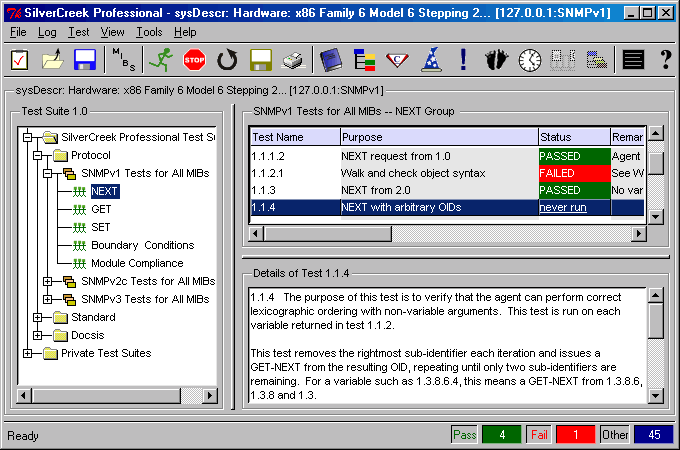Expand SNMPv2c Tests for All MIBs
Image resolution: width=680 pixels, height=450 pixels.
click(x=48, y=281)
